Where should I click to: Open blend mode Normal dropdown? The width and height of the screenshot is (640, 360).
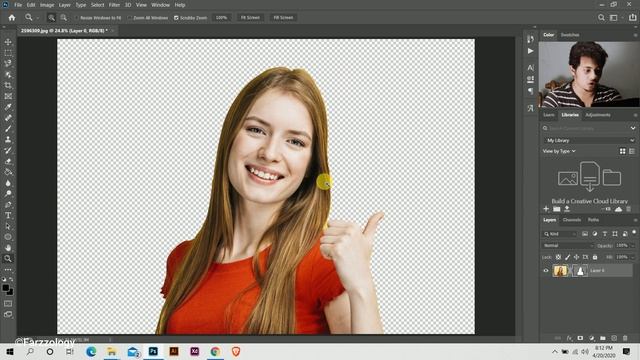pos(568,245)
